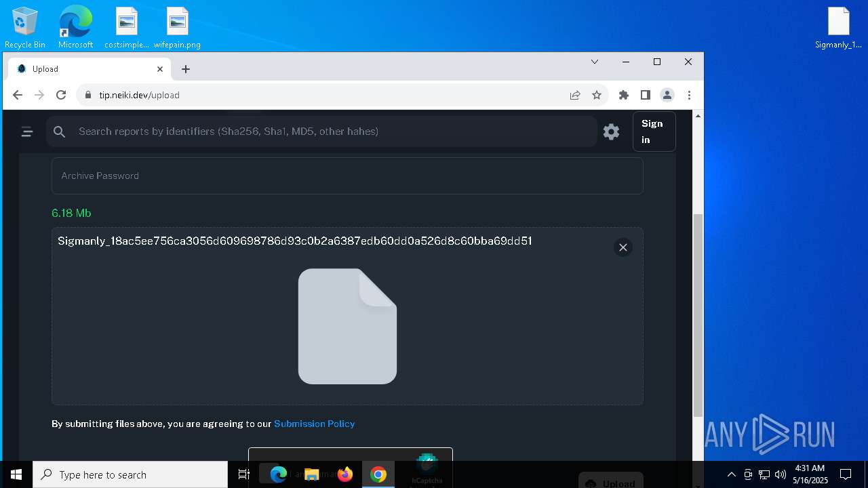Click the search magnifier icon
This screenshot has width=868, height=488.
pyautogui.click(x=60, y=131)
